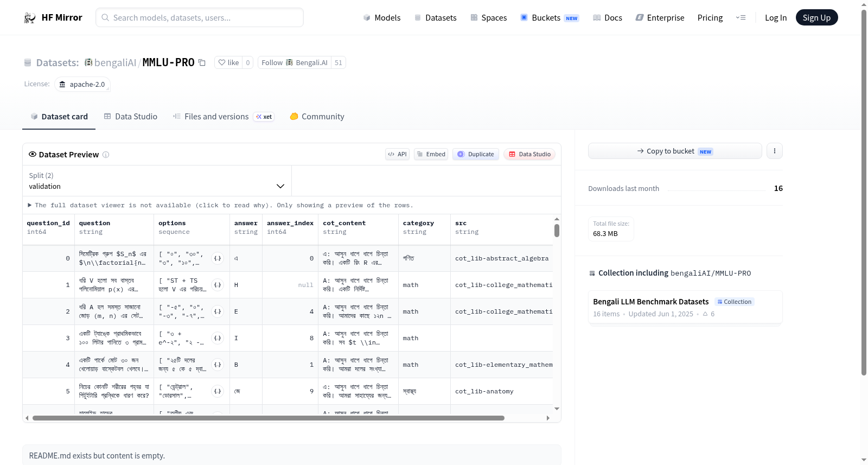Expand options cell braces icon in row 3
The image size is (868, 465).
218,338
